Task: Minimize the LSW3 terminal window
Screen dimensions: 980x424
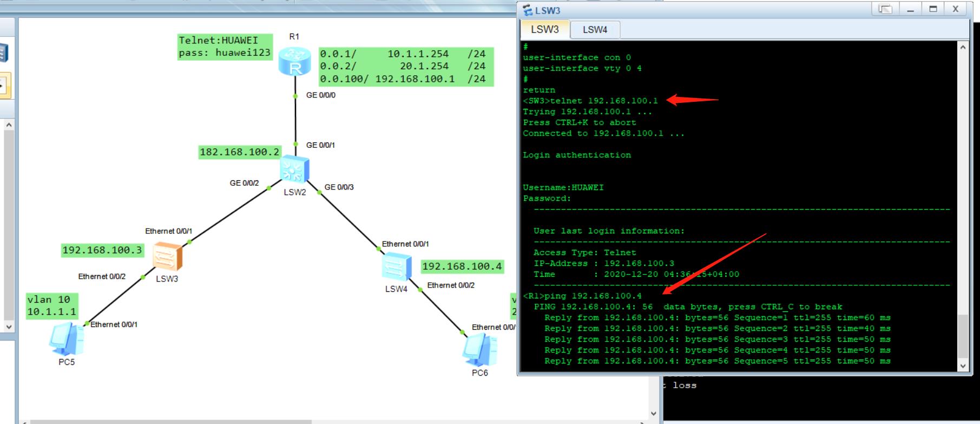Action: pos(911,9)
